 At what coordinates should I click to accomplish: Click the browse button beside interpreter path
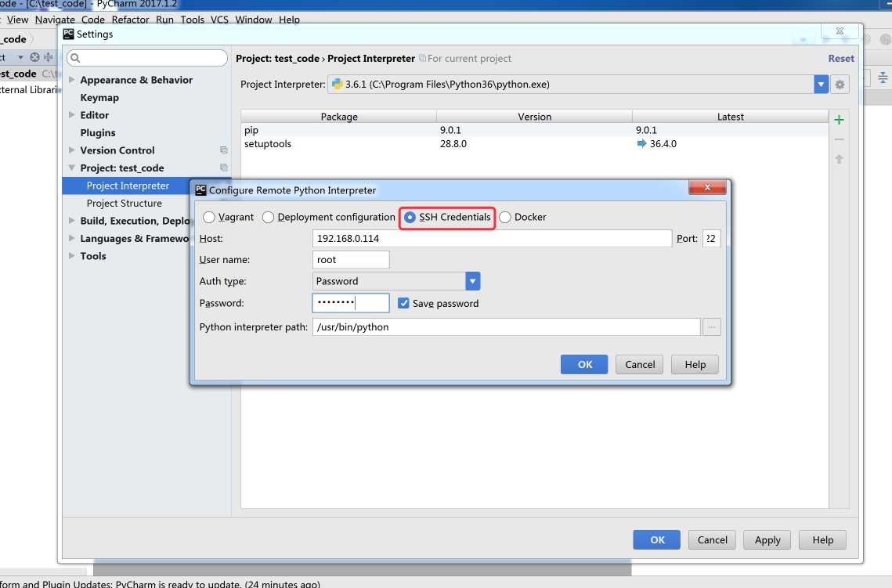(x=712, y=327)
